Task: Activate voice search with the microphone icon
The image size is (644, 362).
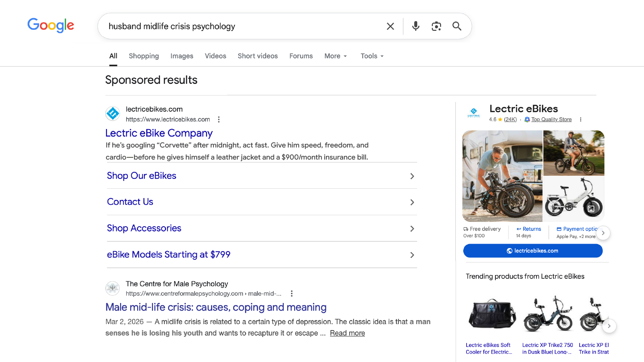Action: coord(416,26)
